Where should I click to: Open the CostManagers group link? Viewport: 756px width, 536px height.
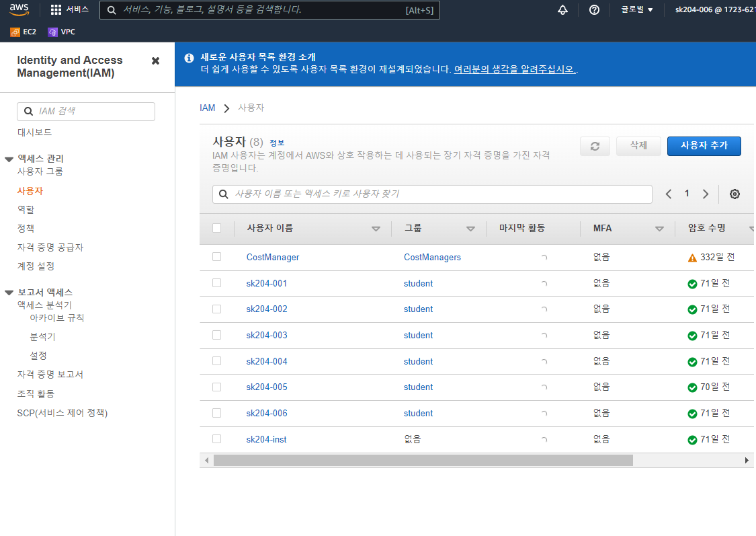[x=433, y=257]
